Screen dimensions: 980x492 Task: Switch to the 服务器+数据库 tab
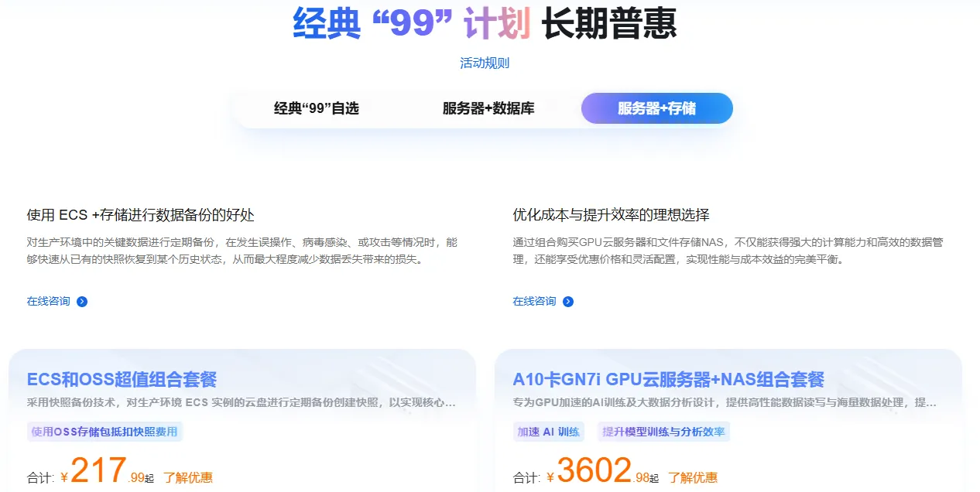[x=488, y=108]
